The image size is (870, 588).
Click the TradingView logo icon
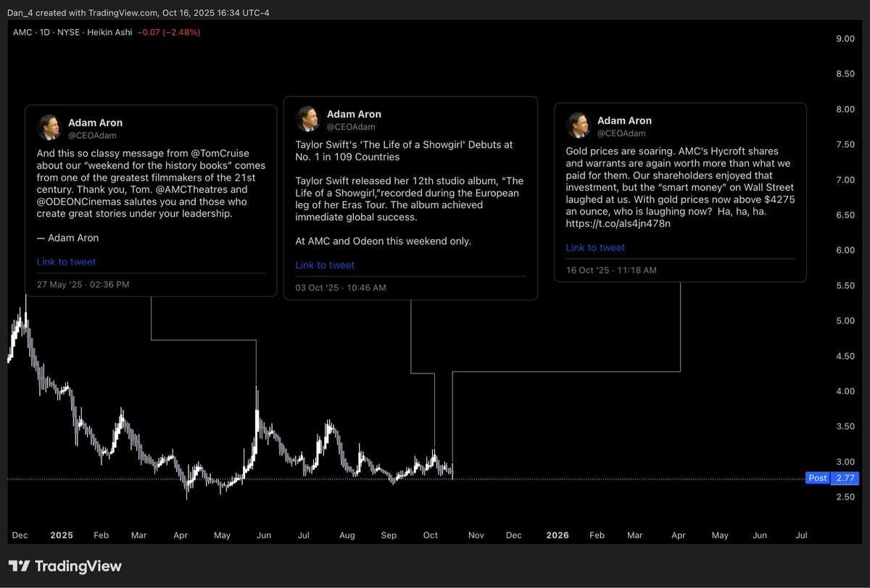(x=20, y=566)
